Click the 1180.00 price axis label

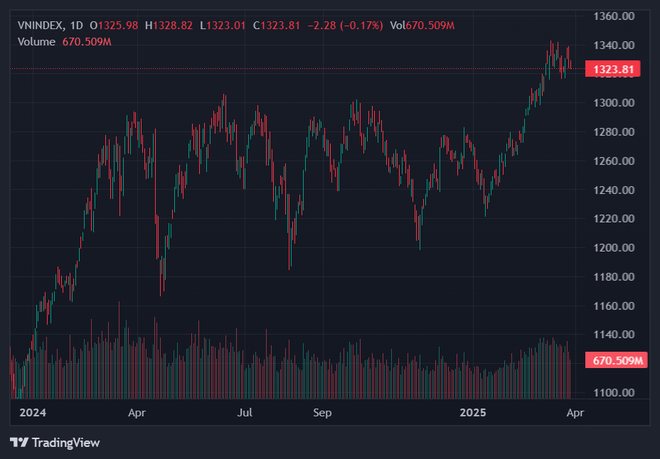[614, 277]
